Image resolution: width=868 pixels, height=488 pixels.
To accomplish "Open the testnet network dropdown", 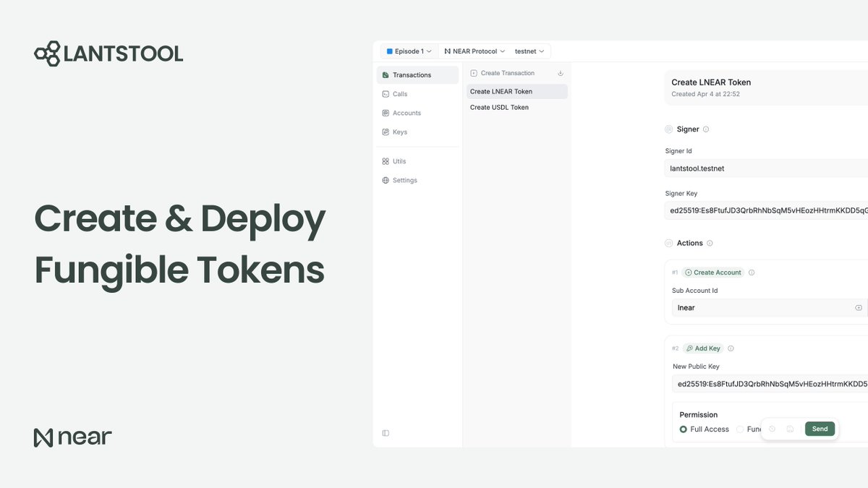I will (529, 51).
